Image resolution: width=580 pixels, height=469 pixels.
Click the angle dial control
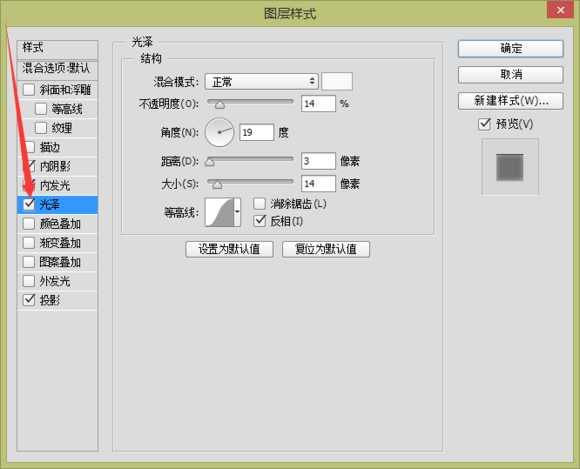(x=219, y=132)
